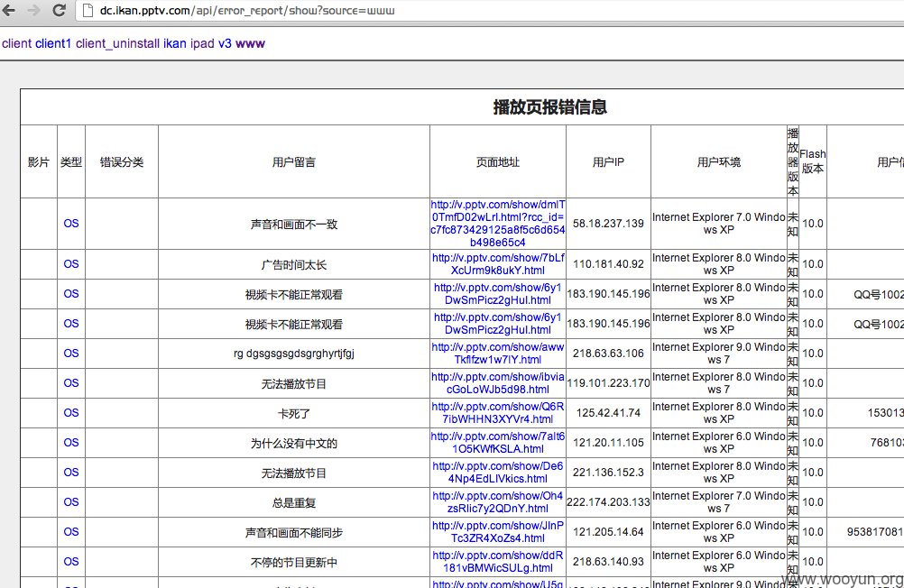The width and height of the screenshot is (904, 588).
Task: Select the v3 source link
Action: [x=225, y=43]
